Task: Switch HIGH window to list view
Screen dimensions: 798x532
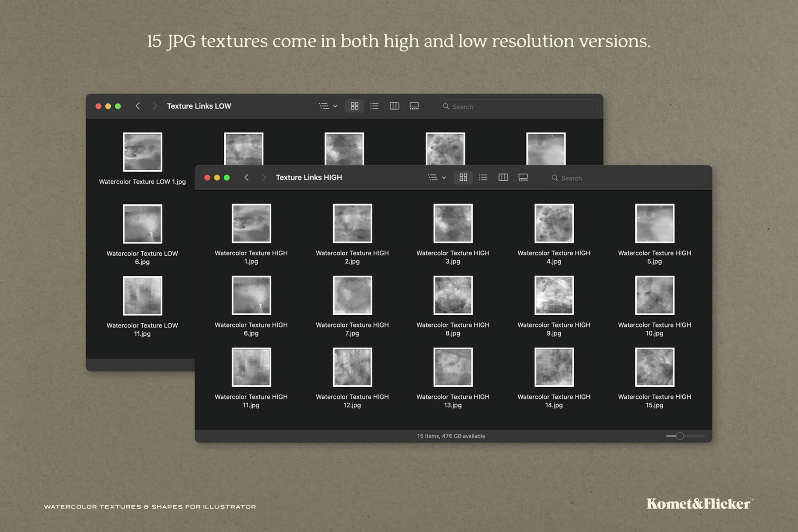Action: coord(483,177)
